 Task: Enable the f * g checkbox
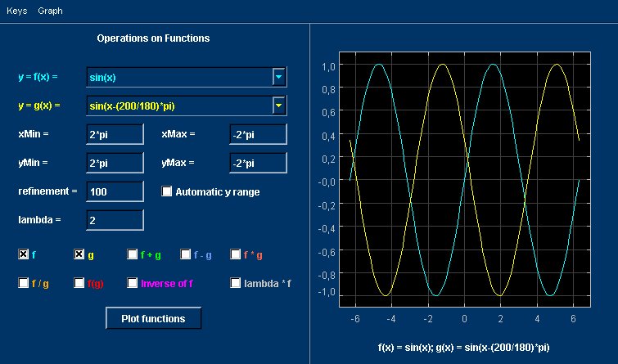pyautogui.click(x=235, y=254)
